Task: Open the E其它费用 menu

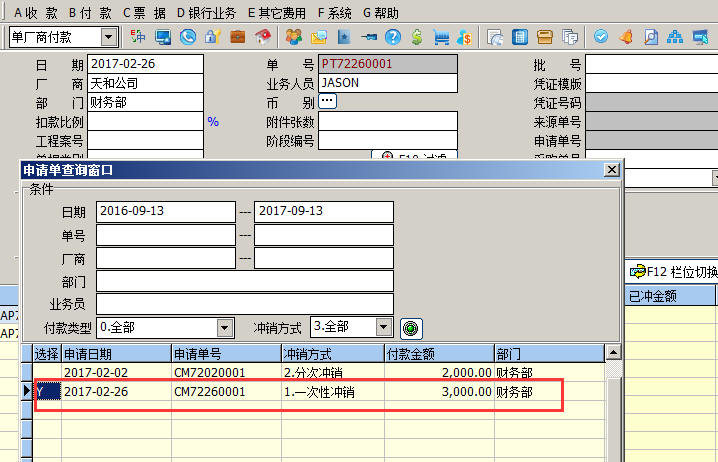Action: click(277, 13)
